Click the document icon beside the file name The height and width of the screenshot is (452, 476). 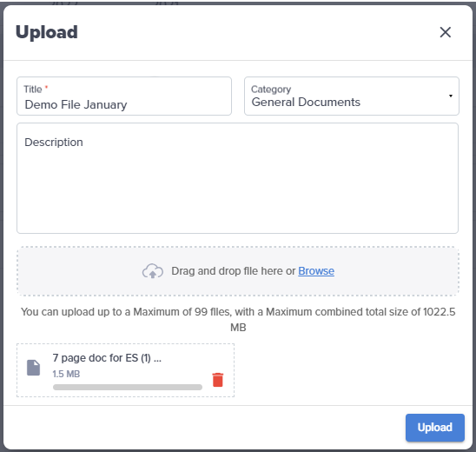coord(33,368)
